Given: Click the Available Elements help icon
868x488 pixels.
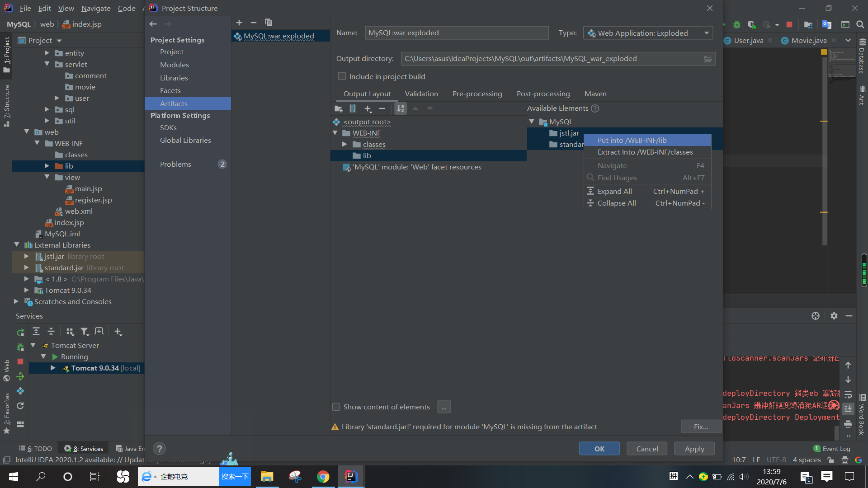Looking at the screenshot, I should (x=595, y=108).
